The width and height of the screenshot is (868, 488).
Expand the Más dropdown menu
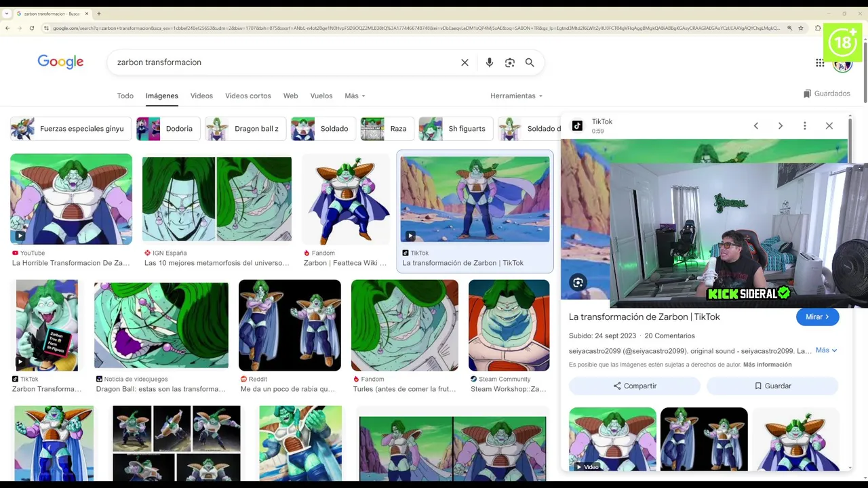pyautogui.click(x=355, y=96)
